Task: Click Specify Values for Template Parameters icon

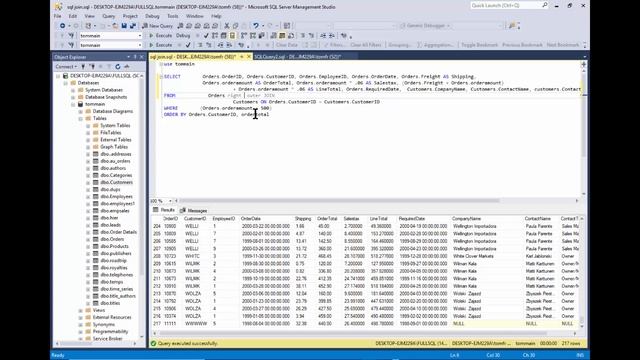Action: [x=344, y=36]
